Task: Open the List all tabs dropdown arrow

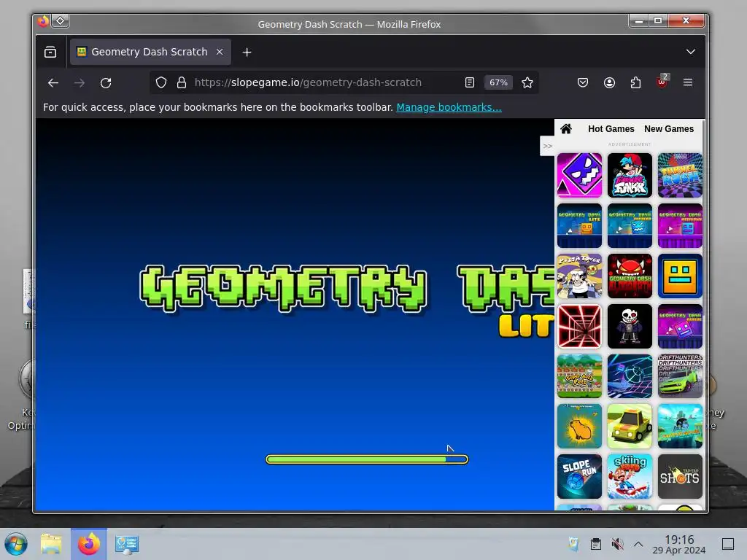Action: pyautogui.click(x=691, y=52)
